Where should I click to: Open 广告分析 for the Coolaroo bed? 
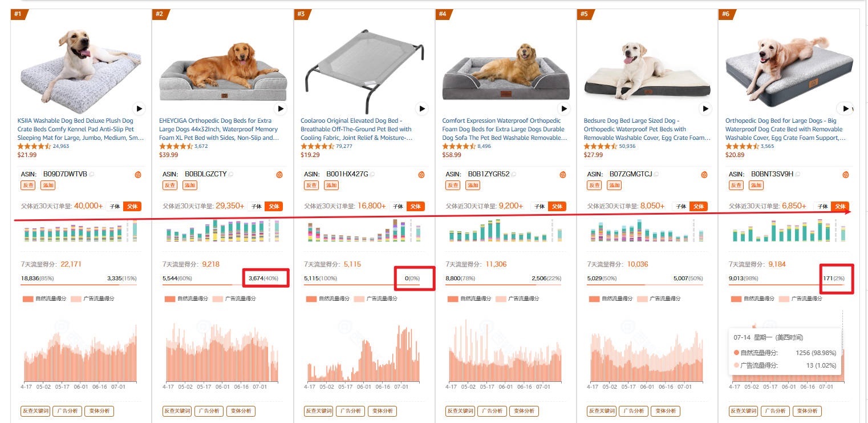[350, 411]
